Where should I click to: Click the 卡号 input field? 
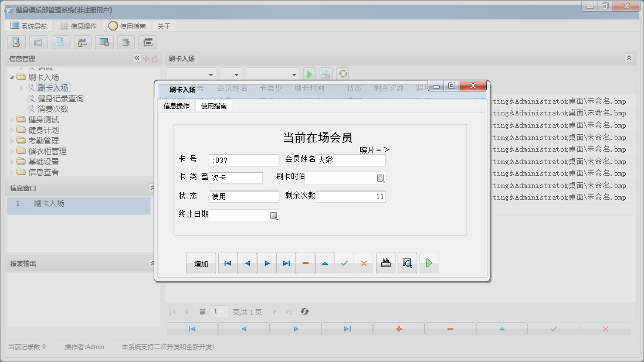coord(244,160)
